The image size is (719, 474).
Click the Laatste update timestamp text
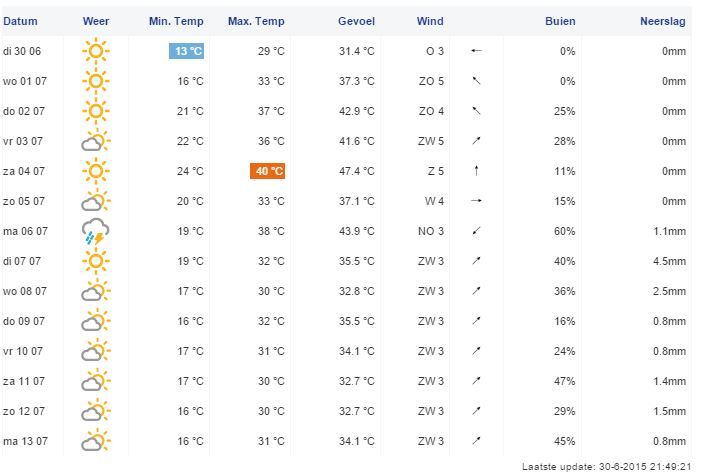(606, 467)
